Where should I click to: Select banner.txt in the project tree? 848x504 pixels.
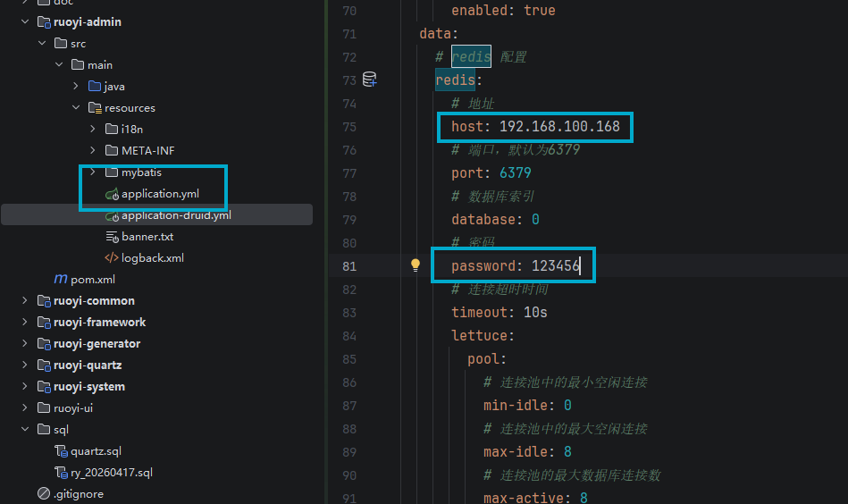point(147,236)
